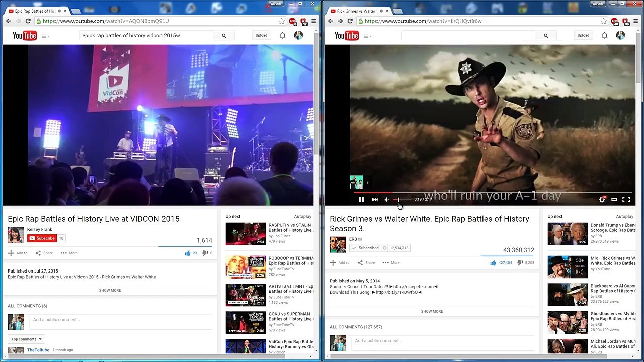Toggle Autoplay in left window

click(302, 216)
